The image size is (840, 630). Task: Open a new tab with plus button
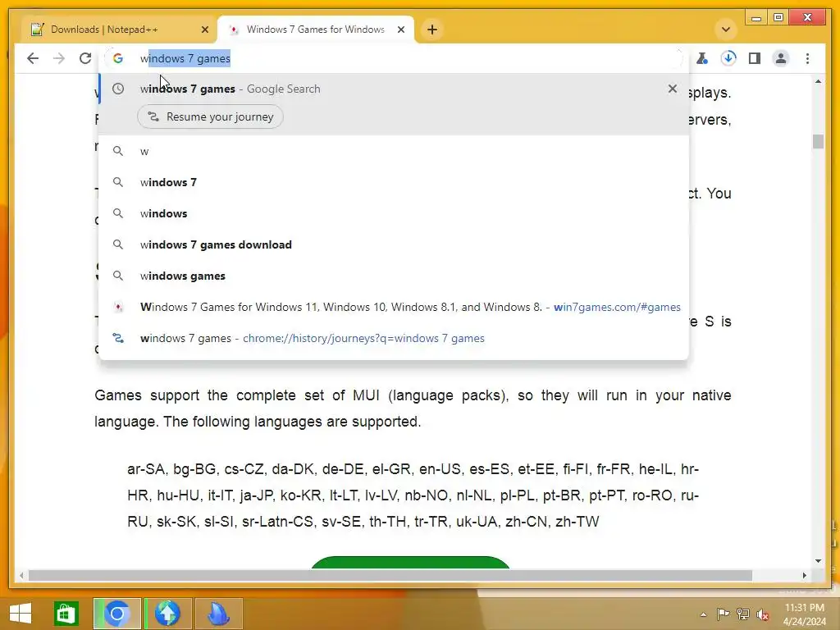point(432,30)
